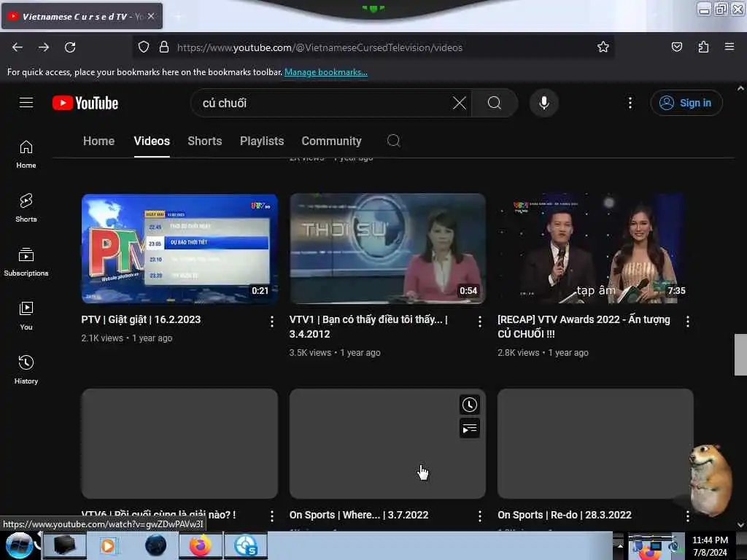Open the media player taskbar icon

pyautogui.click(x=108, y=545)
